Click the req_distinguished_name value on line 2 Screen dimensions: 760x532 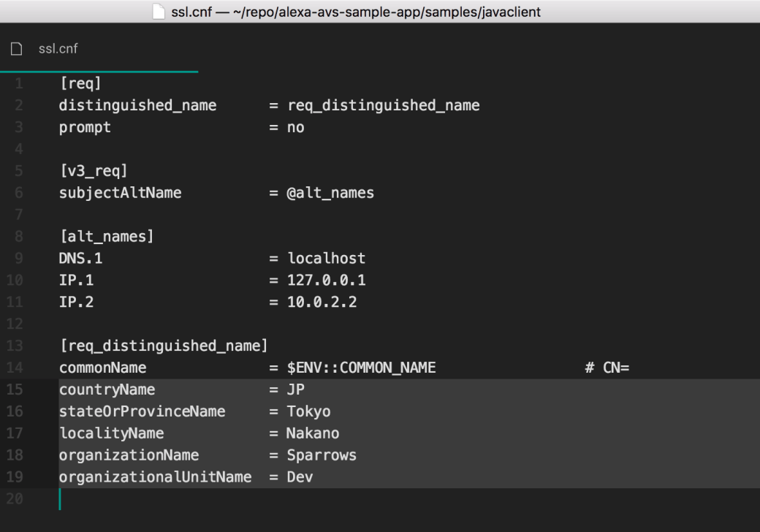click(383, 105)
